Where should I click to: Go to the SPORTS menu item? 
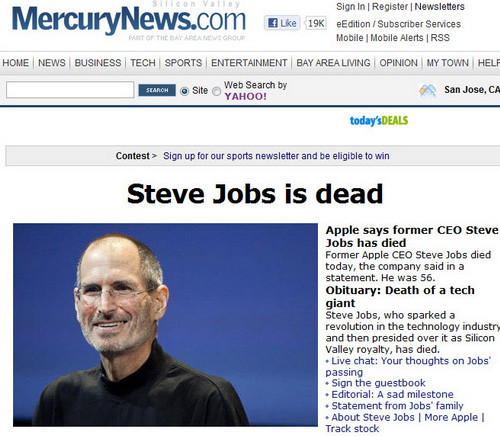pyautogui.click(x=183, y=63)
